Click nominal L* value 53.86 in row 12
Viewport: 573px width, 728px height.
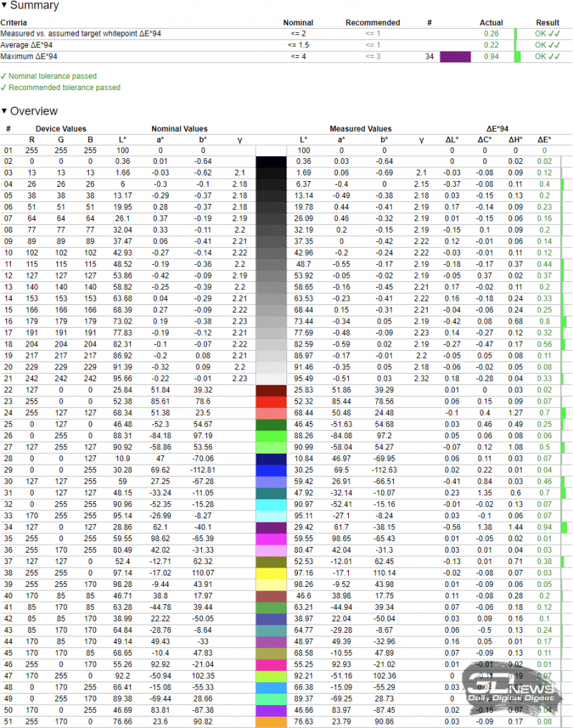[122, 276]
